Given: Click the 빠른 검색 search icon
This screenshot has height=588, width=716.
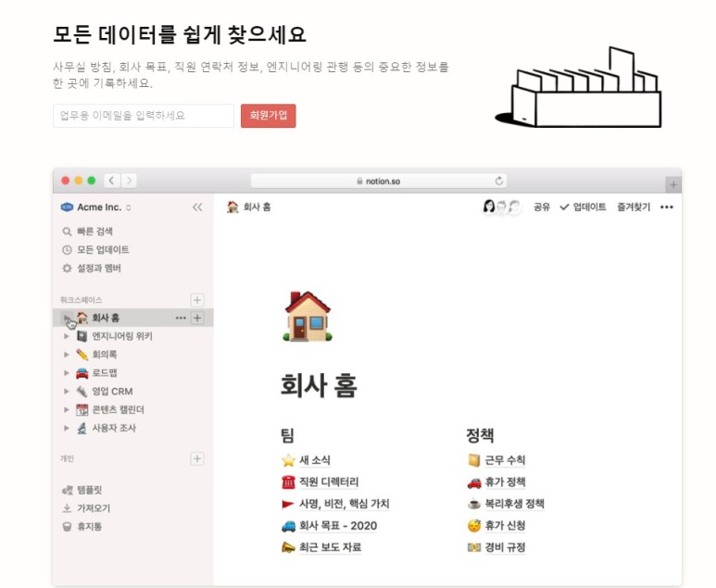Looking at the screenshot, I should pyautogui.click(x=67, y=231).
